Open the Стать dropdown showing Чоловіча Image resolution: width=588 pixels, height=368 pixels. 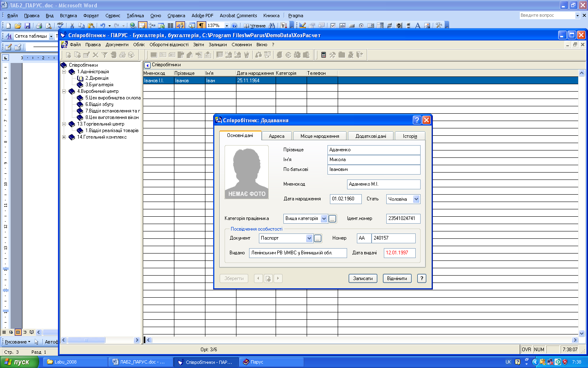tap(416, 199)
